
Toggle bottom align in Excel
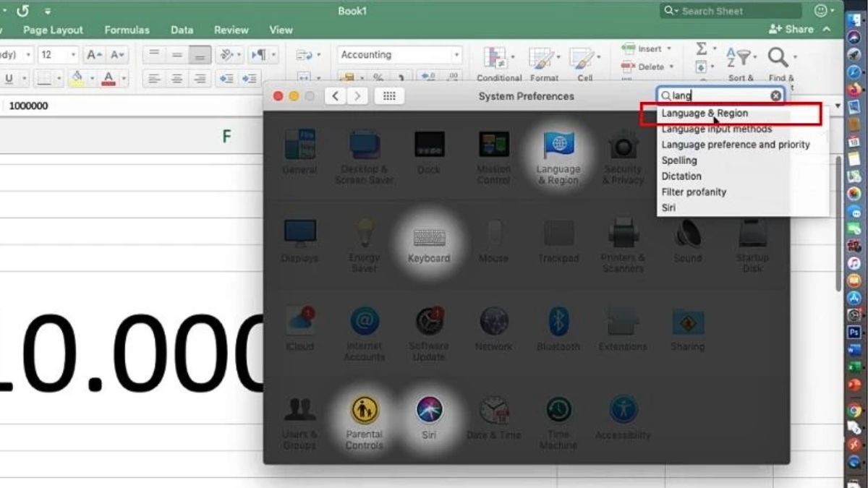click(200, 55)
